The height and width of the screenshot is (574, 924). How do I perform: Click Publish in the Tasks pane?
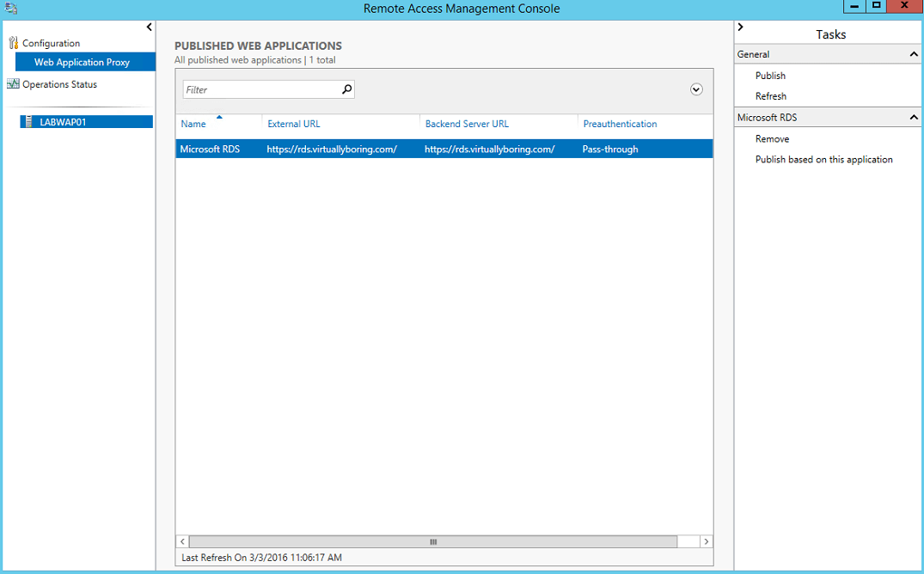(770, 76)
